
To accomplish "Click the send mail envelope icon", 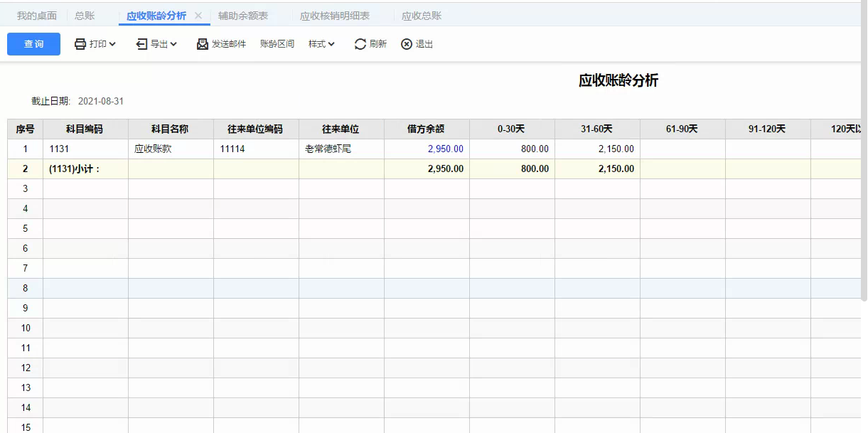I will click(203, 44).
